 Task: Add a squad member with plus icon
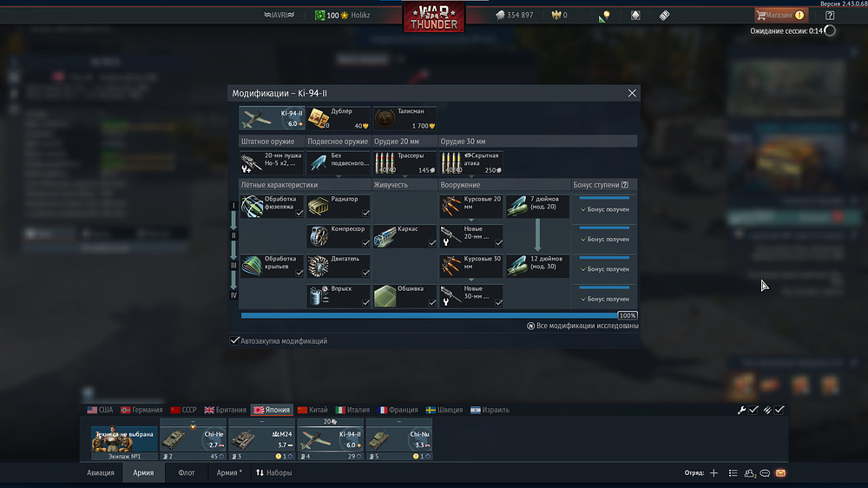(x=713, y=473)
